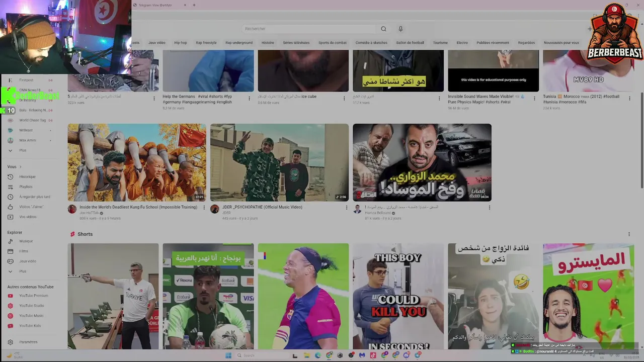Image resolution: width=644 pixels, height=362 pixels.
Task: Click the search magnifier icon
Action: click(383, 29)
